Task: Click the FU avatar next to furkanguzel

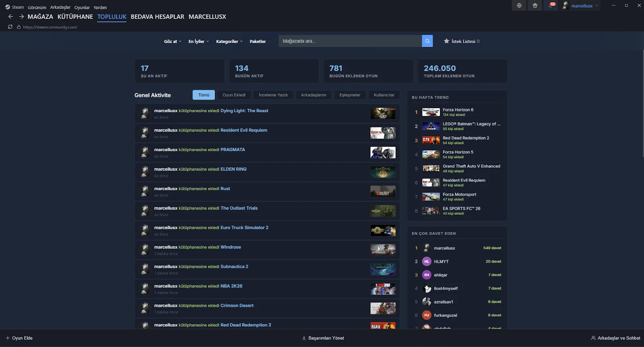Action: (x=427, y=315)
